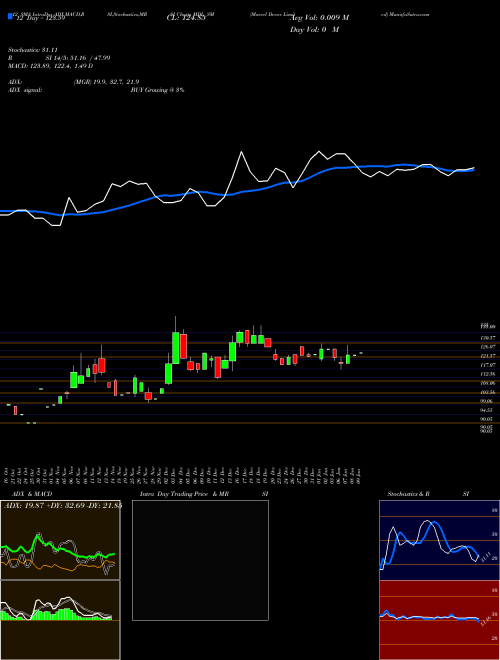
Task: Open the MACD histogram thumbnail
Action: pos(60,620)
